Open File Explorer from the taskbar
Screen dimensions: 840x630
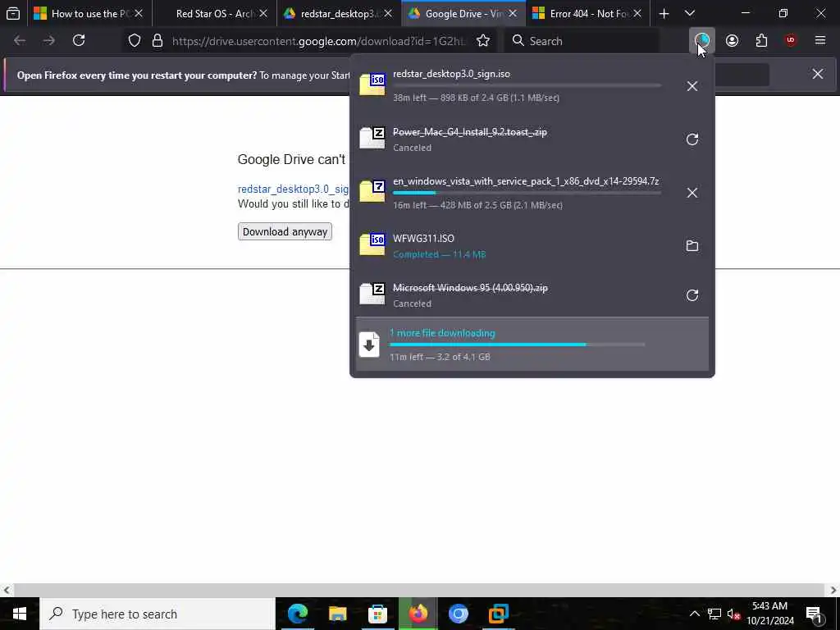click(337, 614)
